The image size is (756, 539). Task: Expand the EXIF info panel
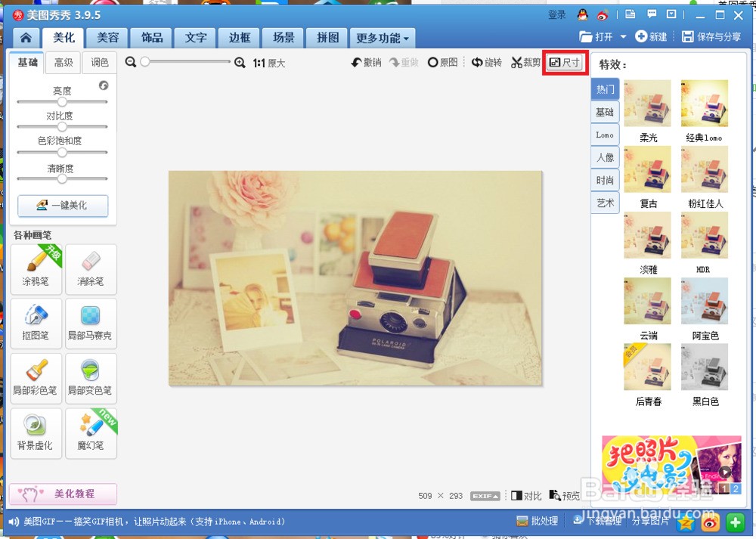485,496
